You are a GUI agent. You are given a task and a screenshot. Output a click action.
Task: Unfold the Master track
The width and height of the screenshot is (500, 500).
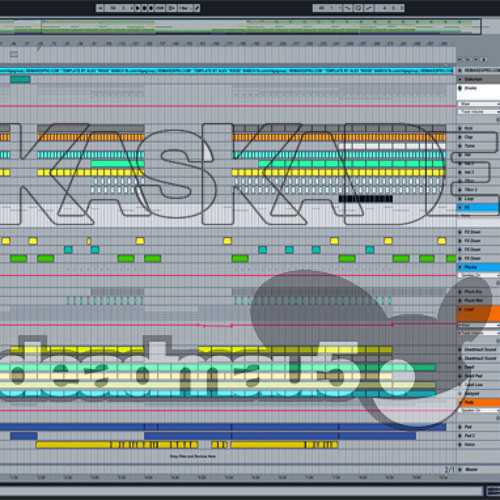point(460,469)
